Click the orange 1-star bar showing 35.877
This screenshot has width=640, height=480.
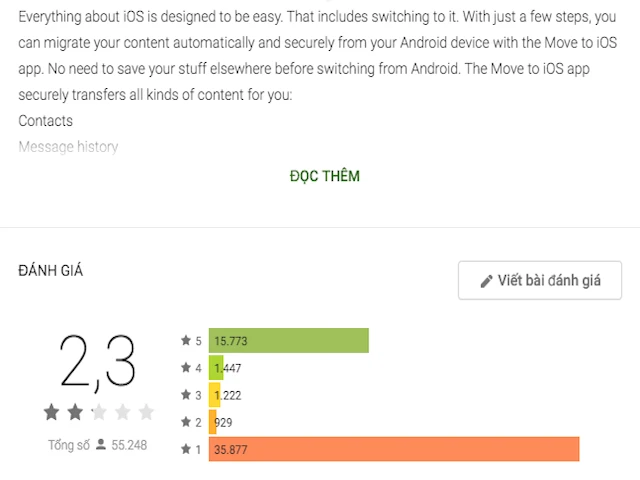point(394,449)
